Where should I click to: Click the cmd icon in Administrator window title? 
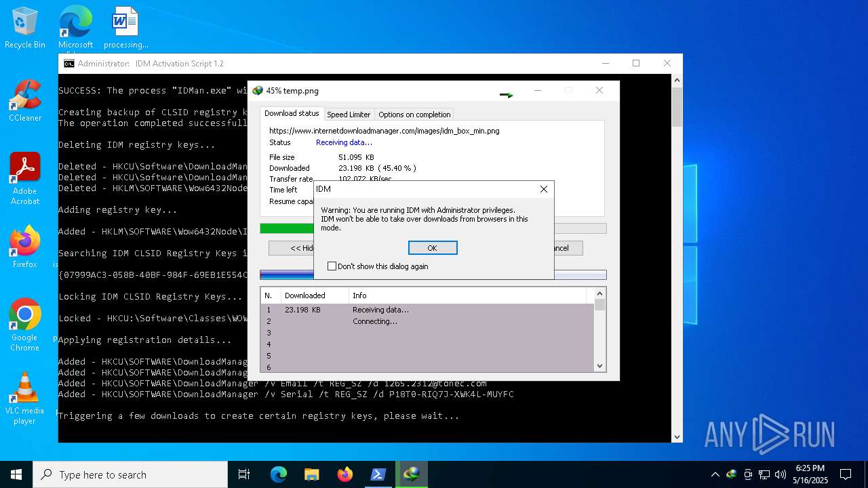pos(69,64)
